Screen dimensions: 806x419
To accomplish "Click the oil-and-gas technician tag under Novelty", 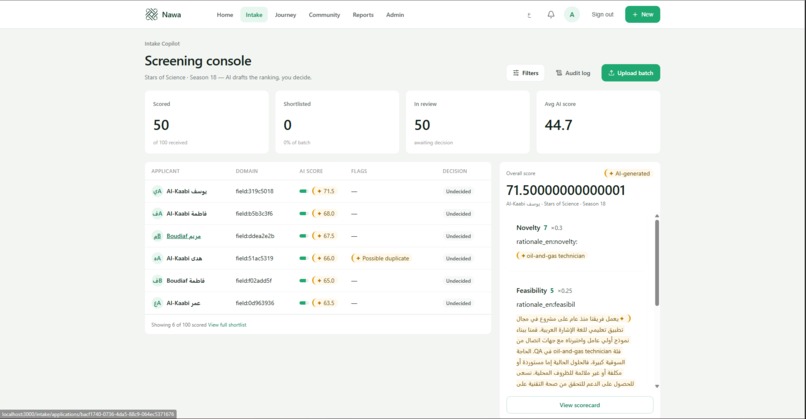I will point(552,256).
